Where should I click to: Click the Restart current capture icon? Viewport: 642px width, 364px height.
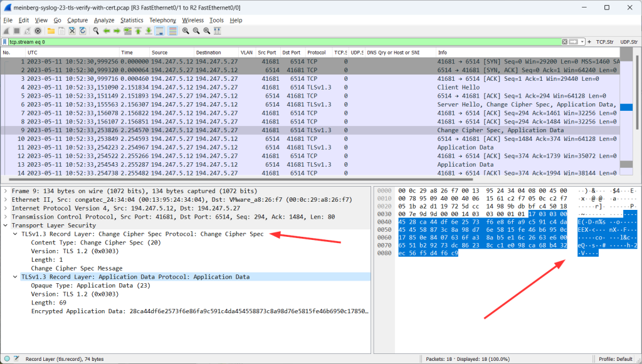click(x=28, y=31)
